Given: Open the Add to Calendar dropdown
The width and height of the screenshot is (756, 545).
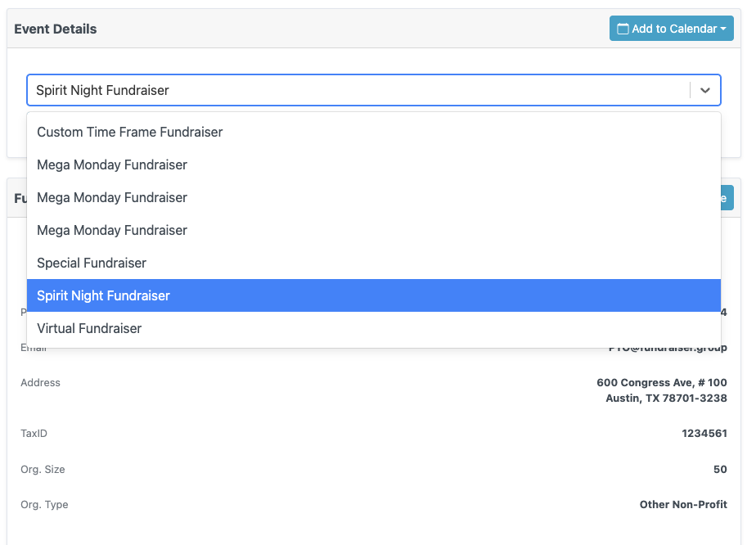Looking at the screenshot, I should pos(671,29).
